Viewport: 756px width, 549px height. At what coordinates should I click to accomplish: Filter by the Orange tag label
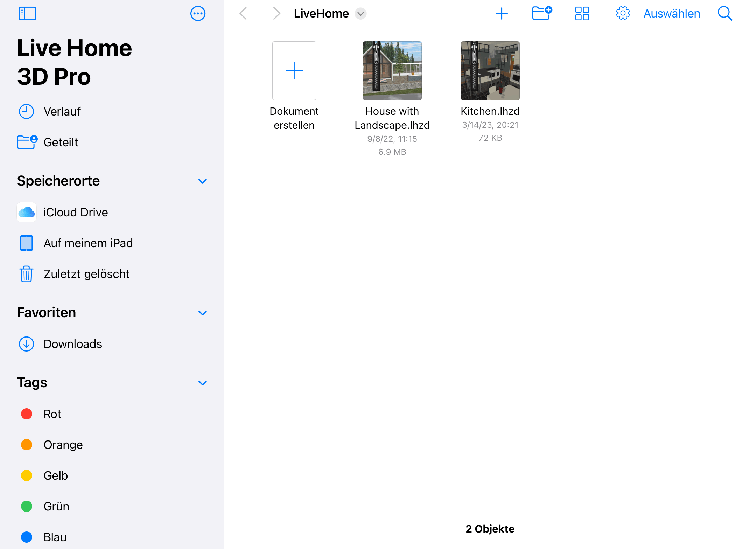63,445
